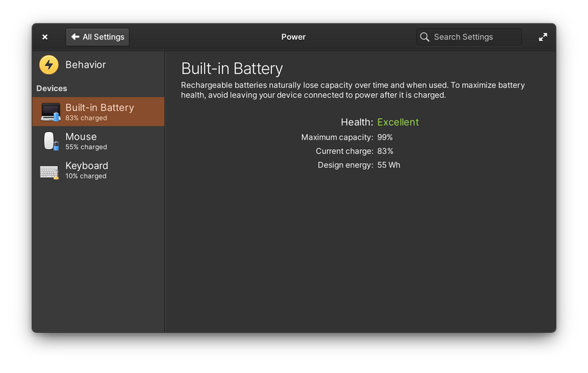Click the 55% charged subtitle

(x=86, y=147)
